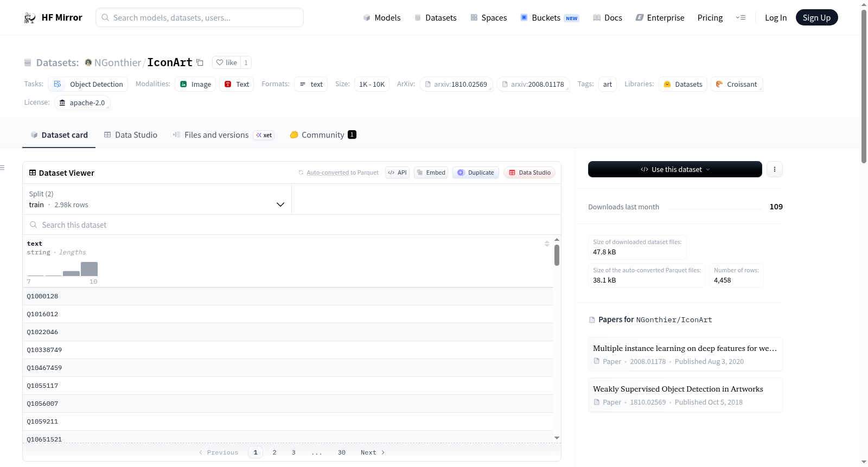Click the Auto-converted link
Viewport: 868px width, 467px height.
pyautogui.click(x=328, y=172)
